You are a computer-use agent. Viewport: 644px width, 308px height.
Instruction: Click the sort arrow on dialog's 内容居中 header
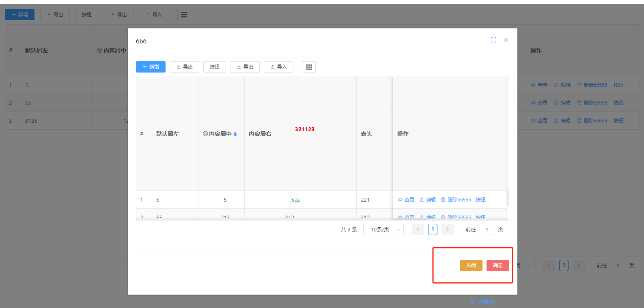pyautogui.click(x=235, y=134)
